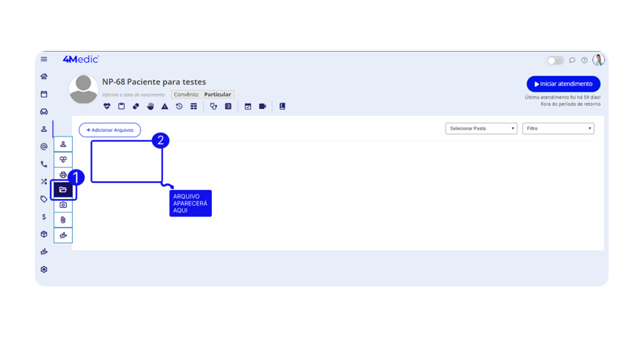
Task: Expand the Selecionar Pasta dropdown
Action: [481, 128]
